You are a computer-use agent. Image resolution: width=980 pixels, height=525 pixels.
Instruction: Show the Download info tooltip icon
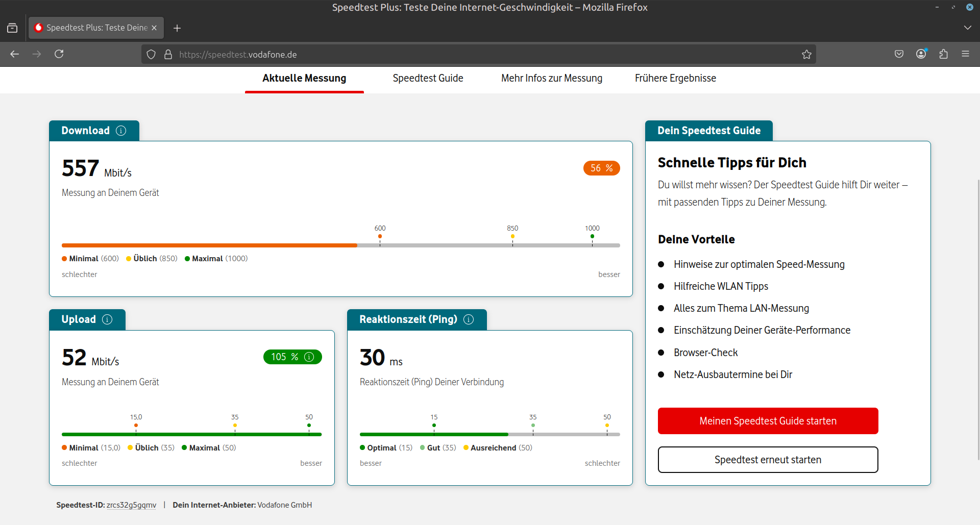(x=121, y=131)
